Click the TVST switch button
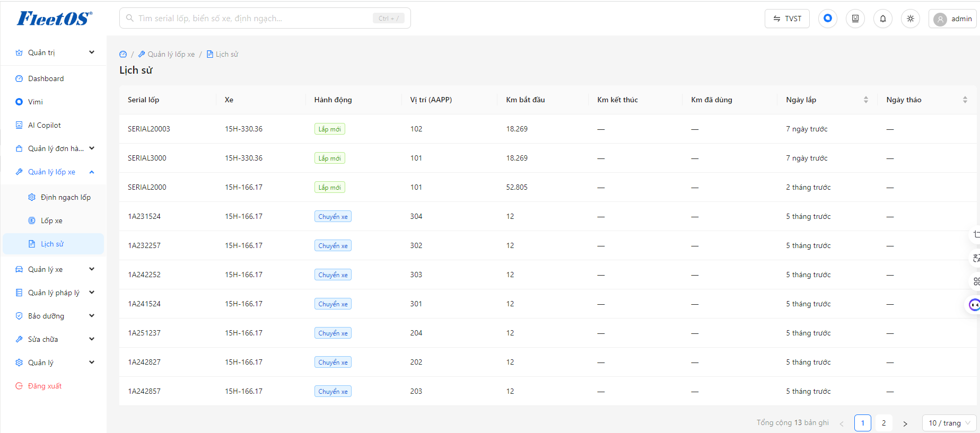 (x=787, y=19)
